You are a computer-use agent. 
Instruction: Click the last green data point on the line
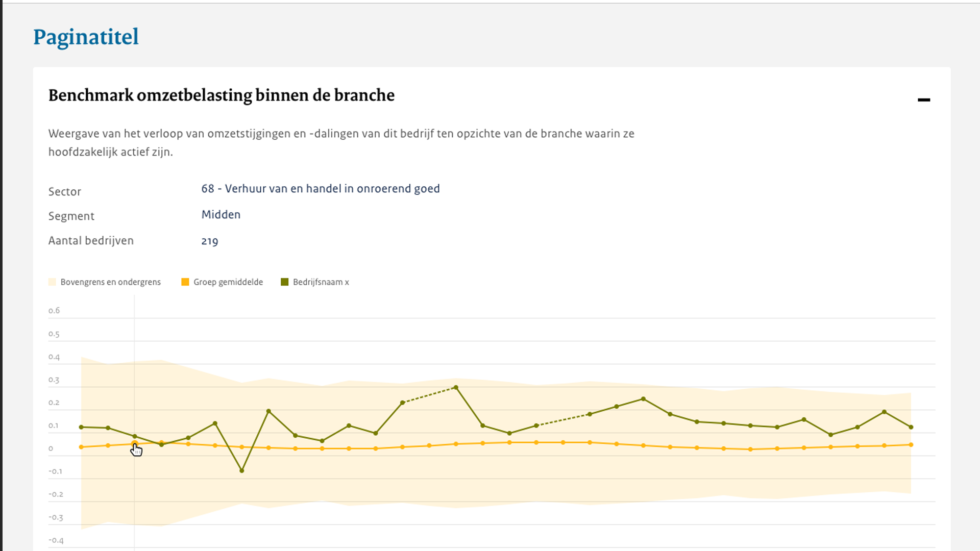point(911,427)
